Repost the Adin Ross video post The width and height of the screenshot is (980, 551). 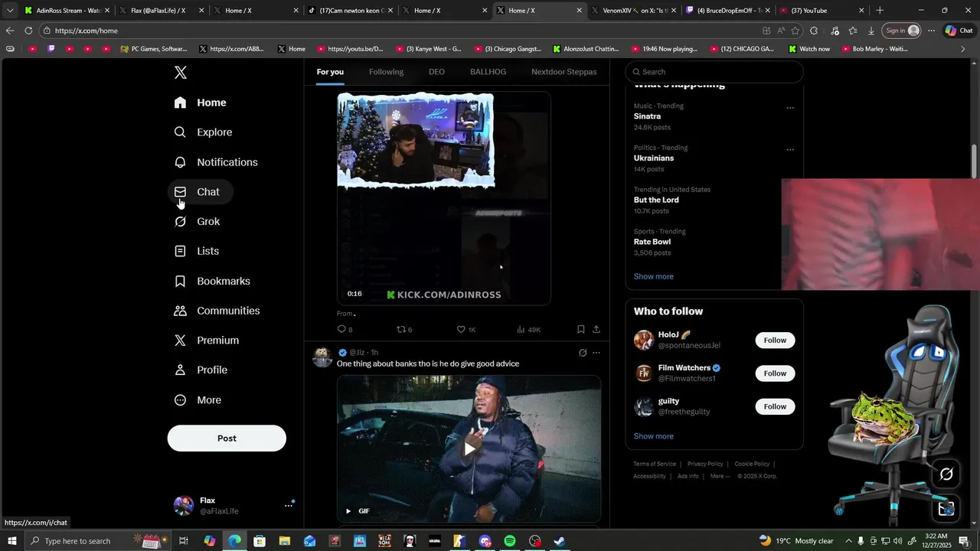[x=404, y=330]
